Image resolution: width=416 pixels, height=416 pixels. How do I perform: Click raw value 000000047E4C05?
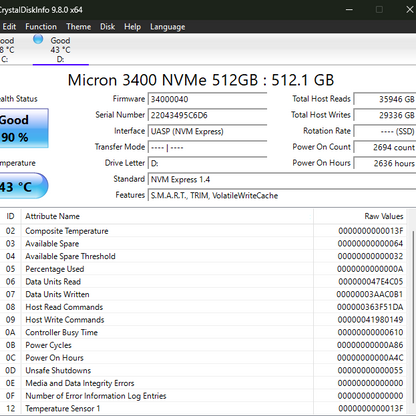coord(371,282)
